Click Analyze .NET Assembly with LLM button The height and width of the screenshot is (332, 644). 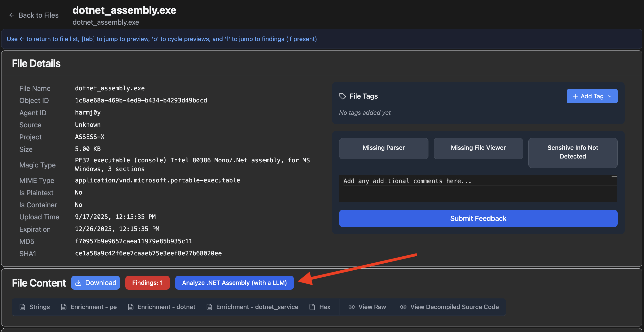point(234,282)
